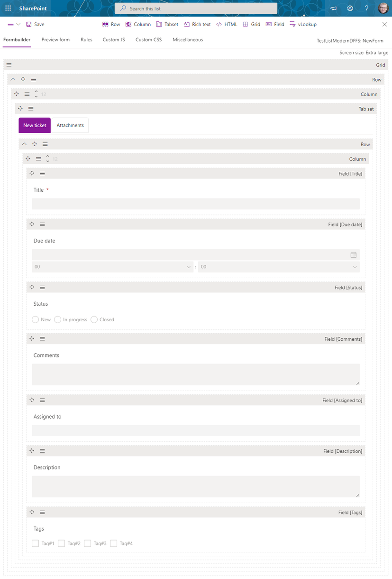
Task: Open the Attachments tab
Action: coord(70,125)
